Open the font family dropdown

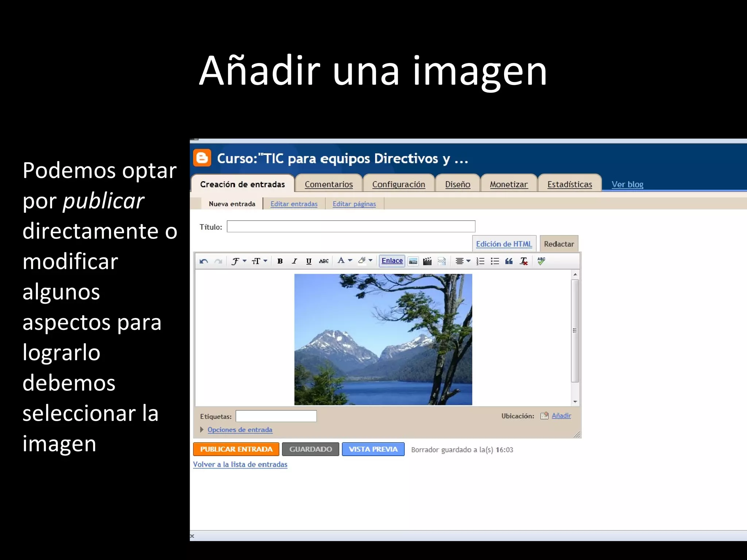point(239,261)
